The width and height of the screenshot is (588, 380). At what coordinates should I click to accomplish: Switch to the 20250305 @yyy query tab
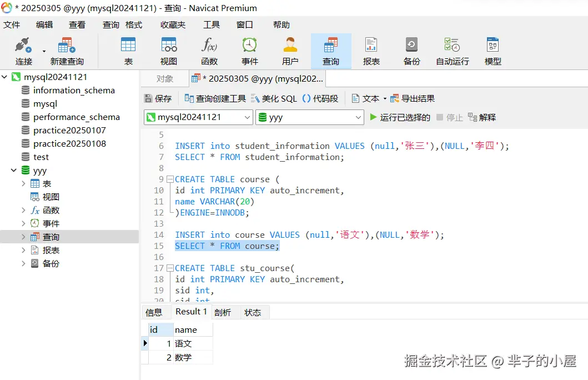pyautogui.click(x=257, y=79)
